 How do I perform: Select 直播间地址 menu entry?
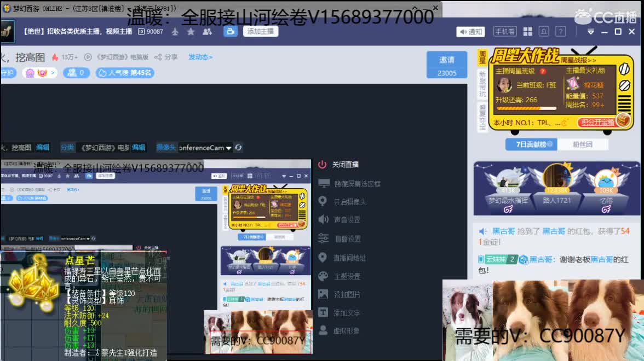349,258
